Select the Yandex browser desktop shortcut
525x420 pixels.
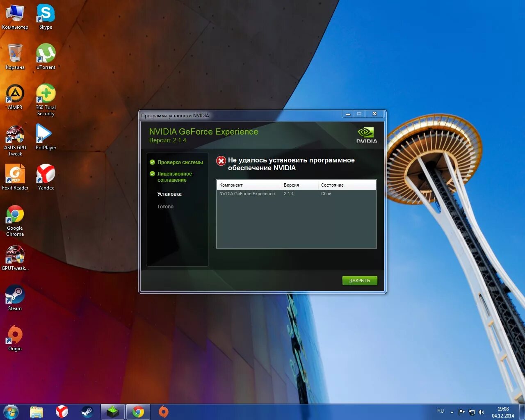tap(46, 177)
